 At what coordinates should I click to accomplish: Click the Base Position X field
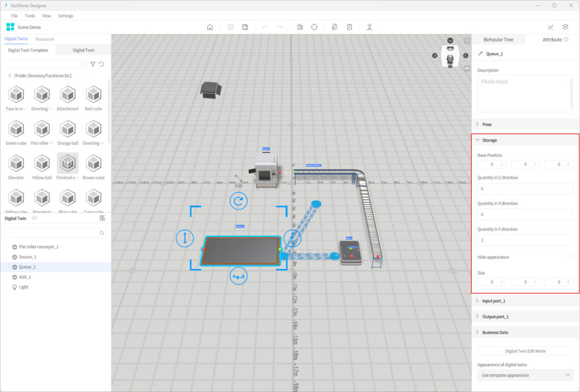[492, 164]
